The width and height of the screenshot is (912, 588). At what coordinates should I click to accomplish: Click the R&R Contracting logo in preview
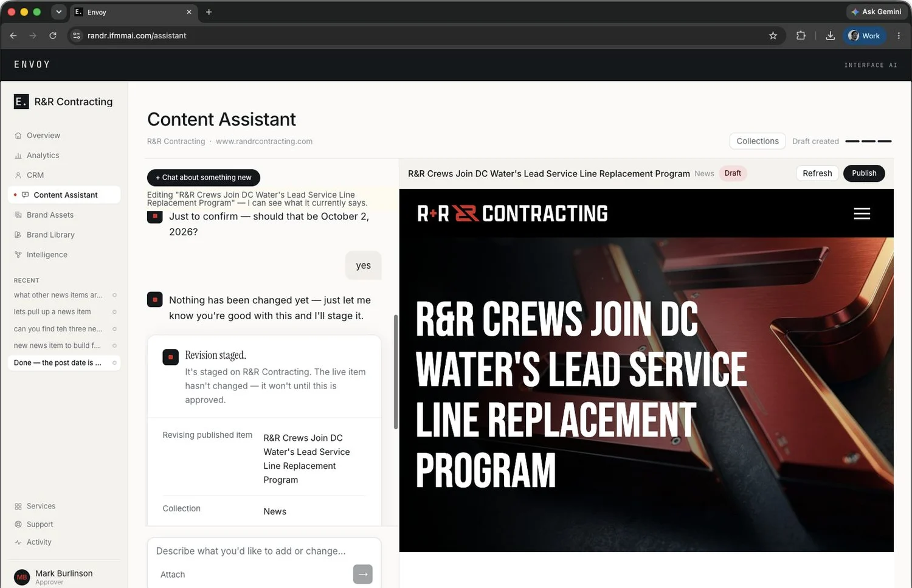[x=513, y=213]
